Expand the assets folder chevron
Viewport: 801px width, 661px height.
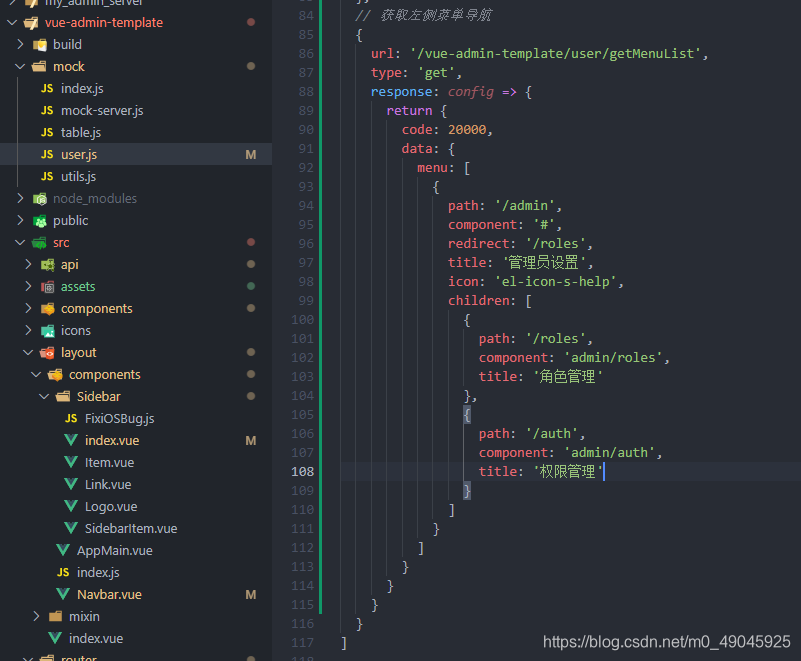28,286
